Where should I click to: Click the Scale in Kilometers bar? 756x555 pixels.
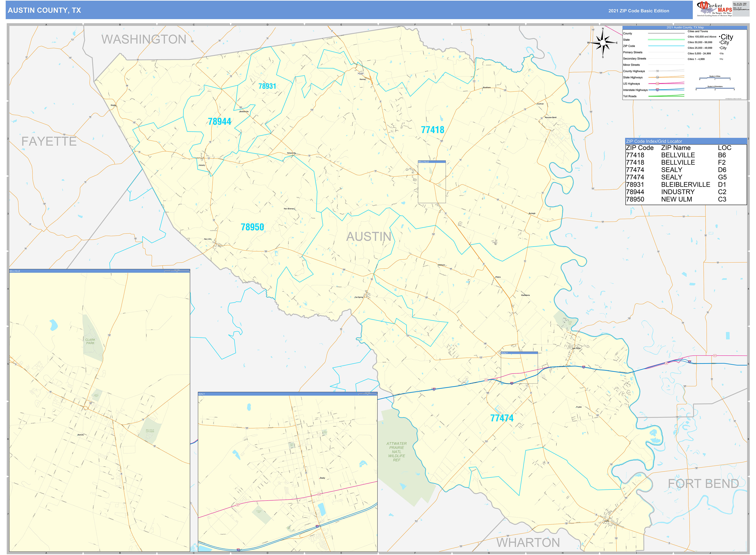[x=715, y=89]
